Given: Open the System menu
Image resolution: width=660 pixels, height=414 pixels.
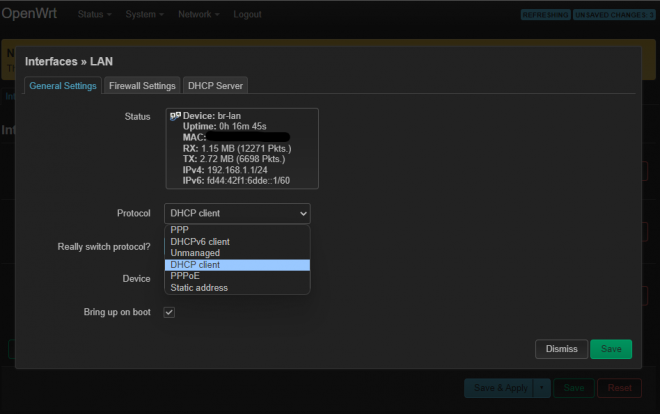Looking at the screenshot, I should [146, 15].
